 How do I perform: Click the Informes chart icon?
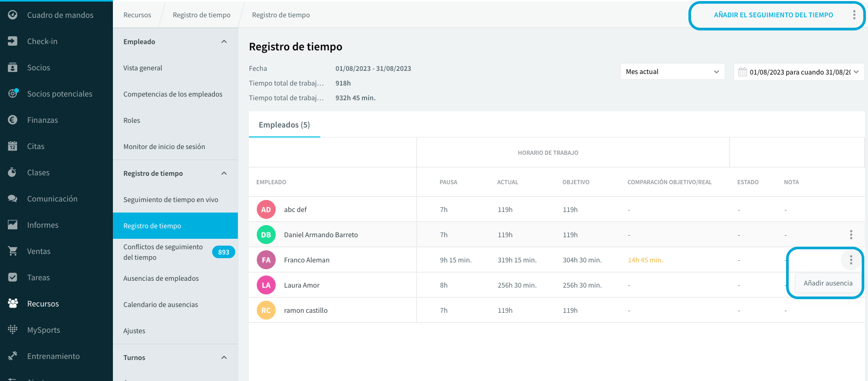[13, 225]
